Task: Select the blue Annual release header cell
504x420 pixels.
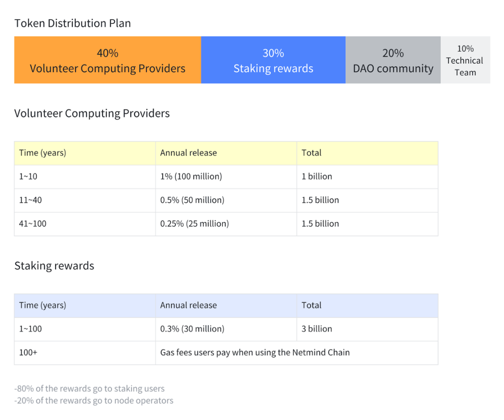Action: click(x=226, y=305)
